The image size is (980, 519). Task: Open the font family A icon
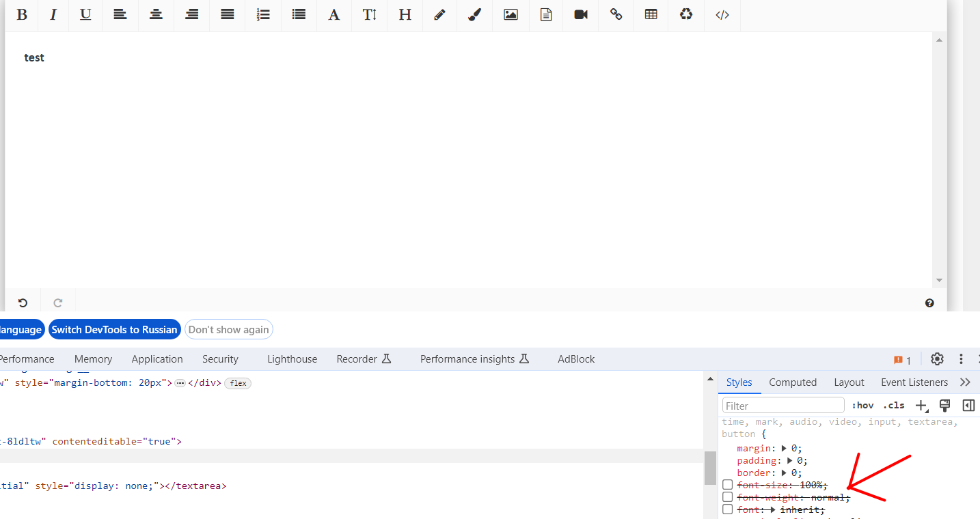click(334, 14)
